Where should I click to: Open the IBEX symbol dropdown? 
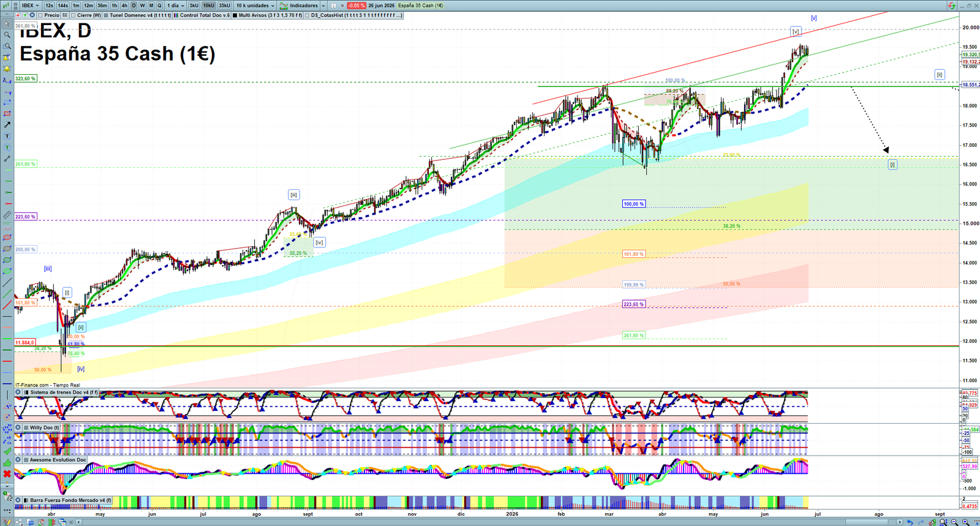30,6
